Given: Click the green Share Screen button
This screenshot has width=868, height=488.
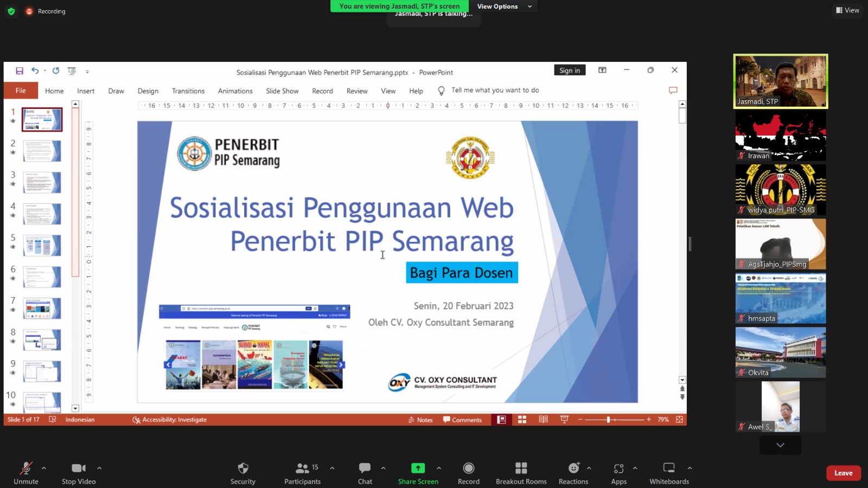Looking at the screenshot, I should tap(418, 473).
